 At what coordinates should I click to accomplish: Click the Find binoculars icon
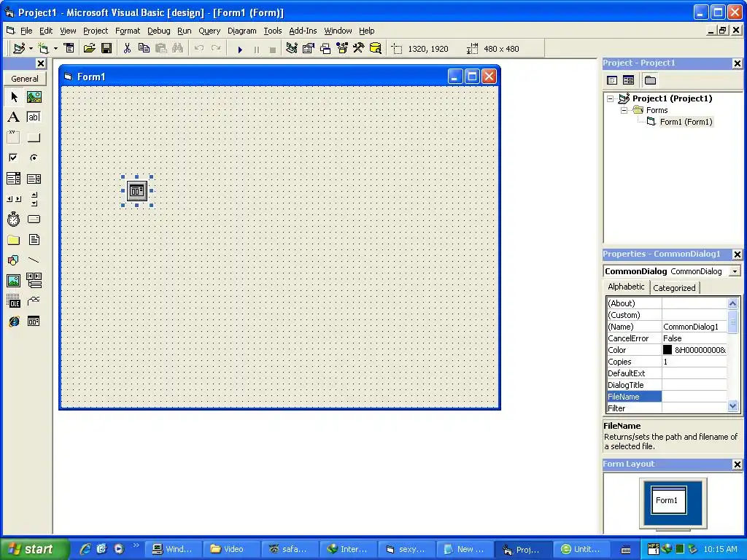click(x=178, y=49)
